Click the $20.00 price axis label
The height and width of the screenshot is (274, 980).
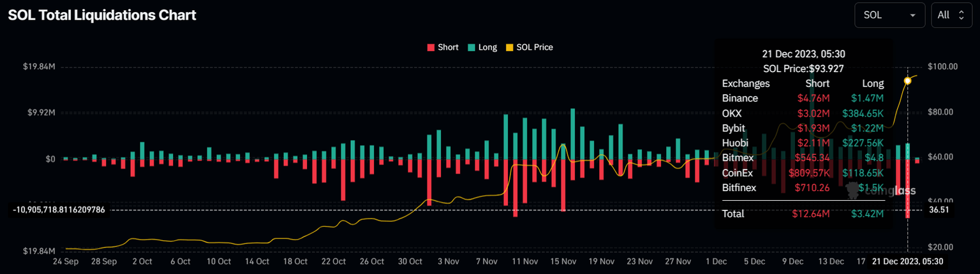click(x=942, y=247)
